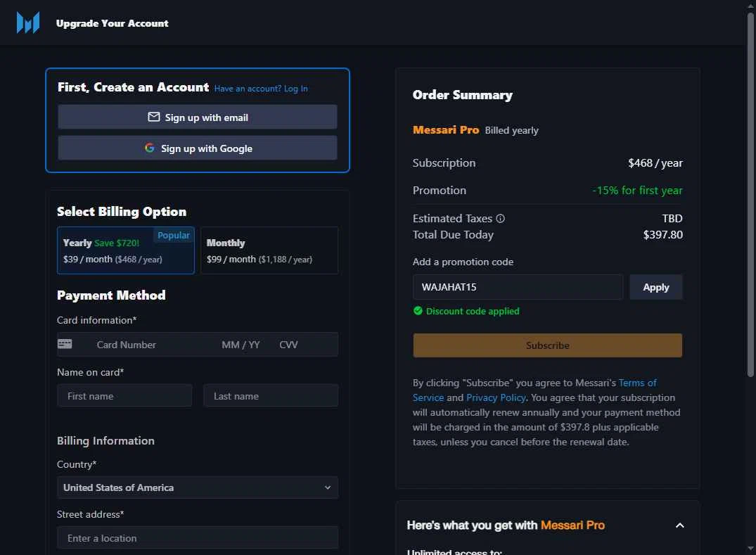Click the scrollbar down arrow

(x=750, y=549)
